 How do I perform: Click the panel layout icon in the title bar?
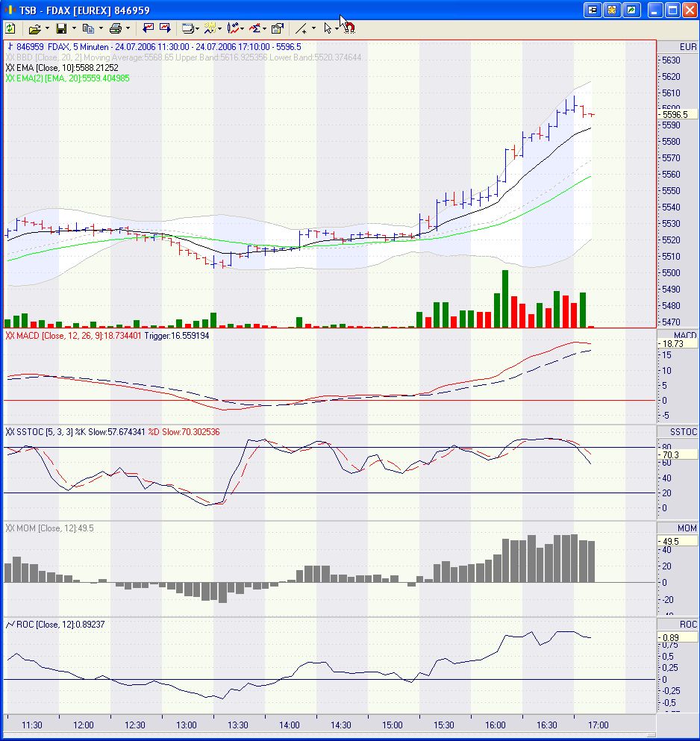tap(593, 9)
